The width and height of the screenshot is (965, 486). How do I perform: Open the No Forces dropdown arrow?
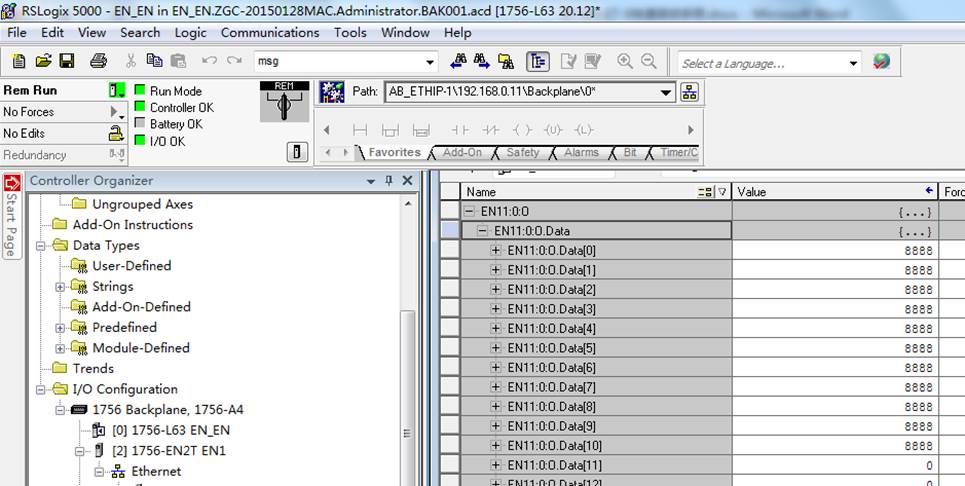[117, 112]
